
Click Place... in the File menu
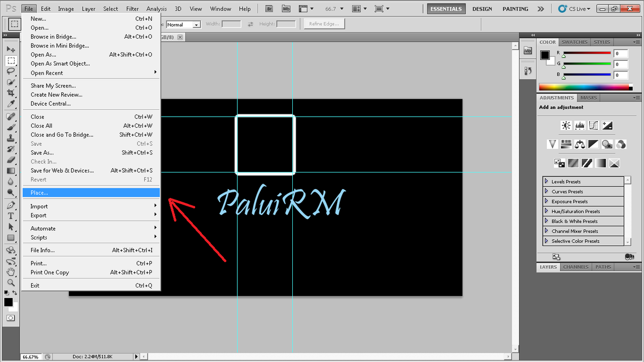[91, 193]
